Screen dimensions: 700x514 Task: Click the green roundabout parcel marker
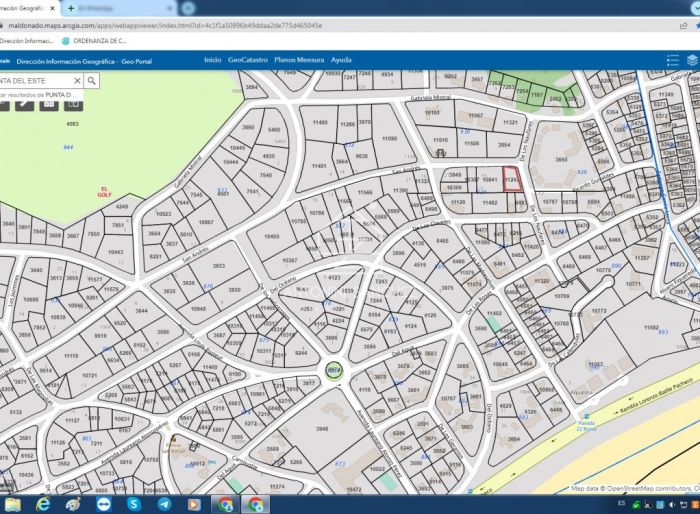[333, 371]
